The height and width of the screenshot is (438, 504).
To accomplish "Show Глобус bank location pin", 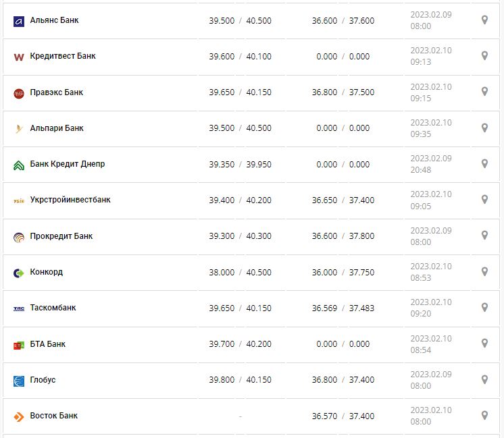I will click(x=484, y=379).
